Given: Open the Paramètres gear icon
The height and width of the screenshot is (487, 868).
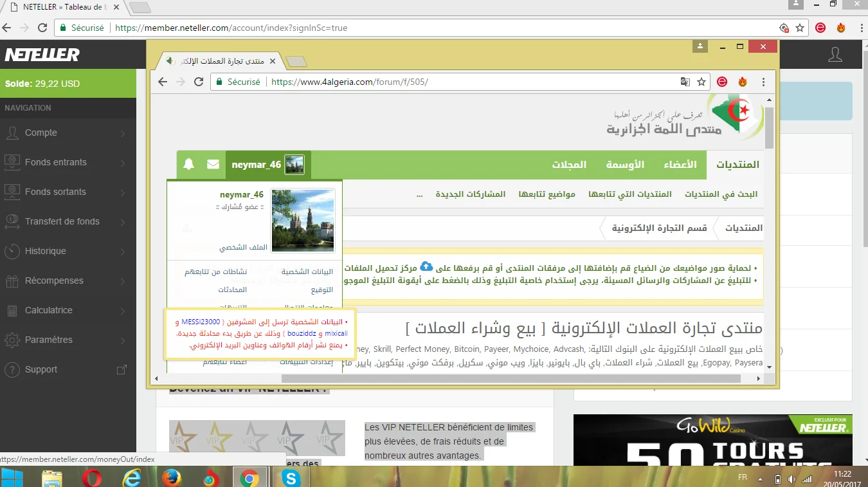Looking at the screenshot, I should 12,340.
